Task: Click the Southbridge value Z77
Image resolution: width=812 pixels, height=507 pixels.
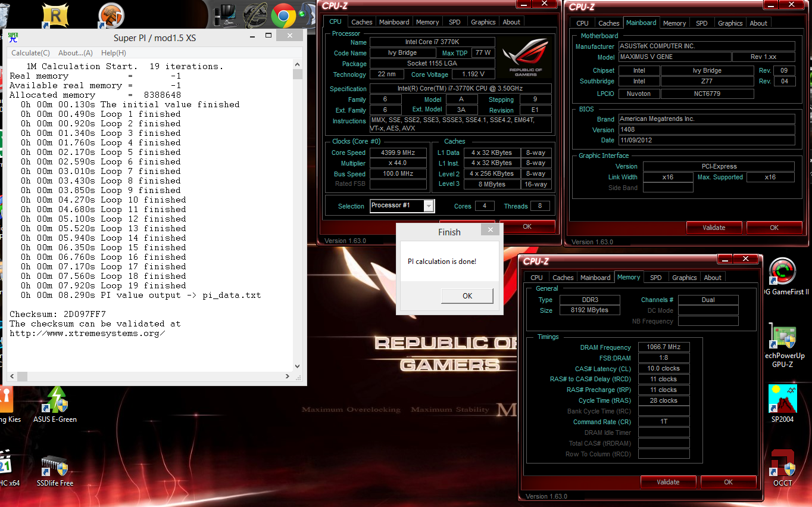Action: coord(707,81)
